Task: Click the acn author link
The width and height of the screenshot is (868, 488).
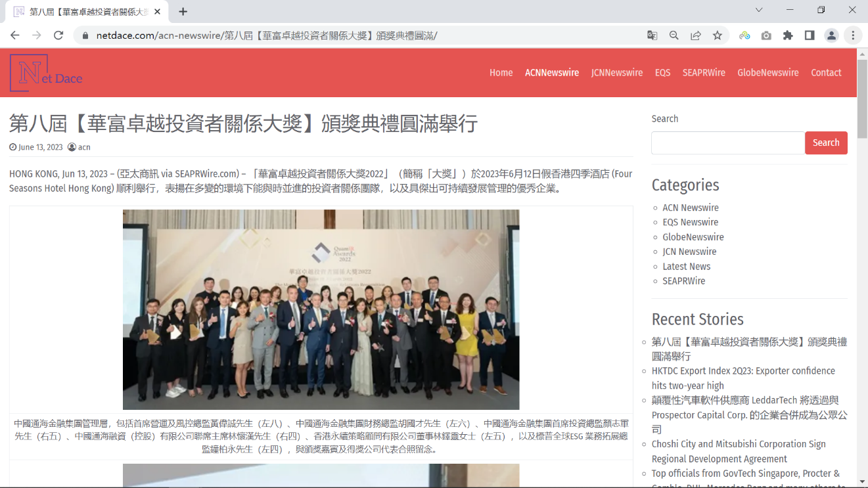Action: pyautogui.click(x=84, y=147)
